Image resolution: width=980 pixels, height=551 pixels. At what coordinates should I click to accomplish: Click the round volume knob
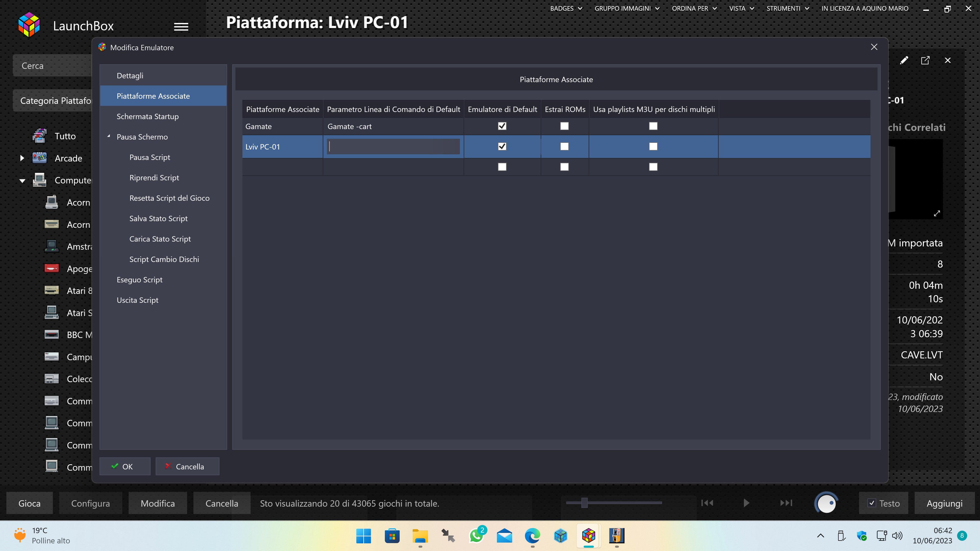[826, 503]
